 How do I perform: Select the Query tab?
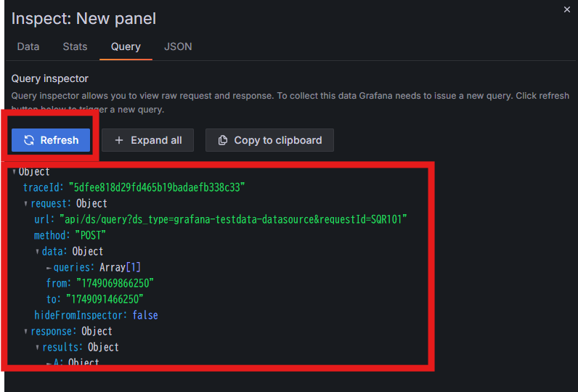(126, 46)
